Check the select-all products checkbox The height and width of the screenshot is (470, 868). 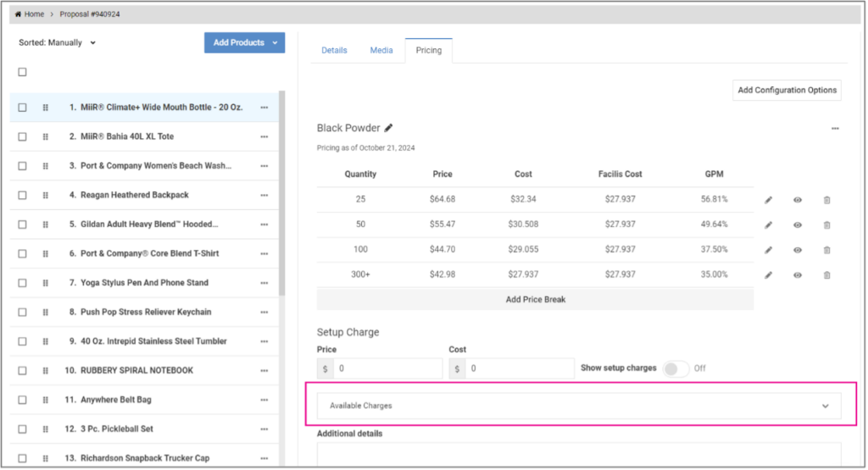click(22, 73)
